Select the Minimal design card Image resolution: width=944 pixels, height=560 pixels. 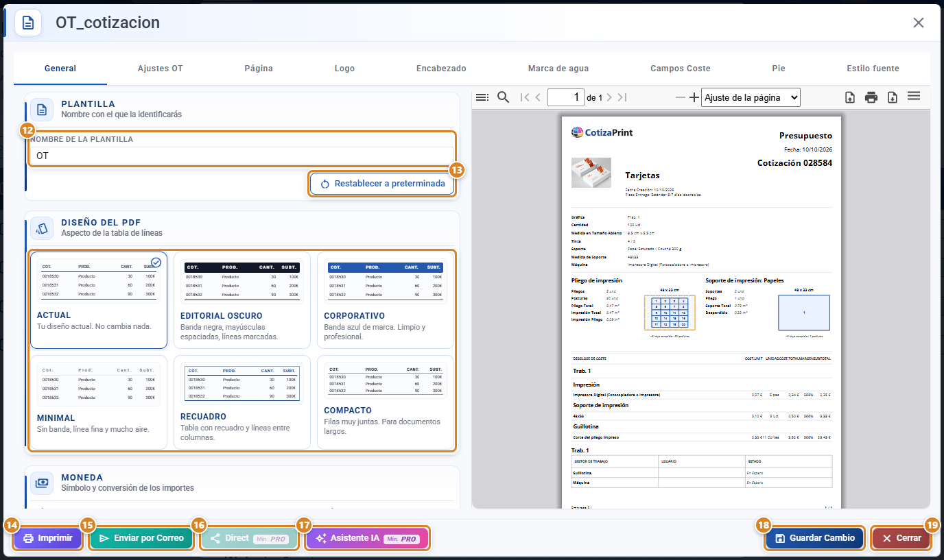99,402
